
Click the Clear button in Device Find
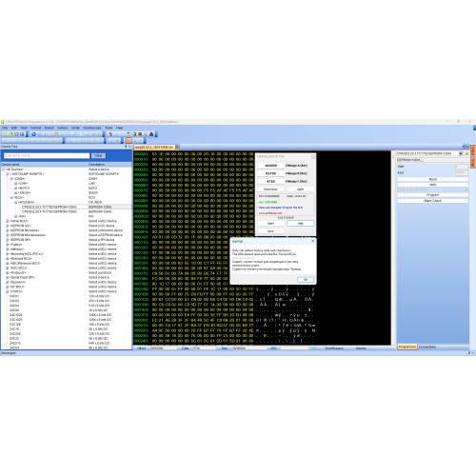pyautogui.click(x=98, y=155)
